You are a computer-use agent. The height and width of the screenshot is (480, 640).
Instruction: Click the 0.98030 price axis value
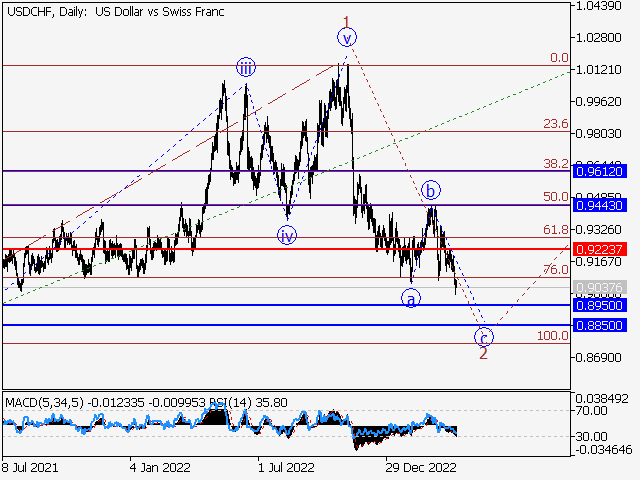[598, 133]
